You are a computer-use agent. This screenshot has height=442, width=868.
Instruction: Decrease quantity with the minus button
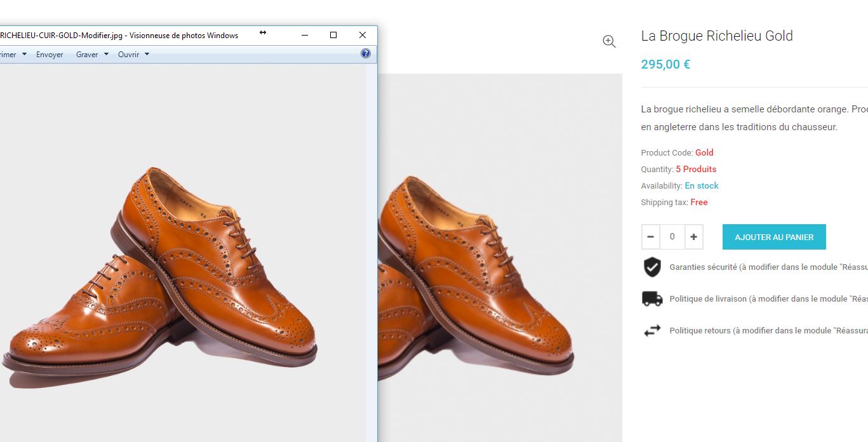tap(651, 237)
